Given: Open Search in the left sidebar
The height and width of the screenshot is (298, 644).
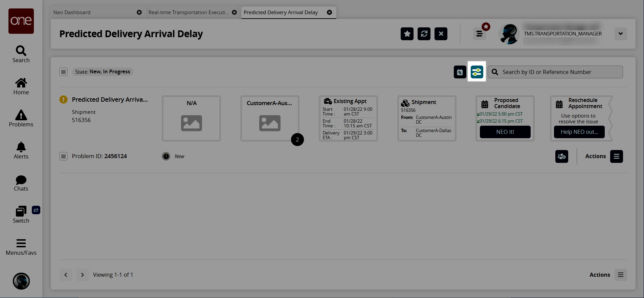Looking at the screenshot, I should tap(21, 54).
